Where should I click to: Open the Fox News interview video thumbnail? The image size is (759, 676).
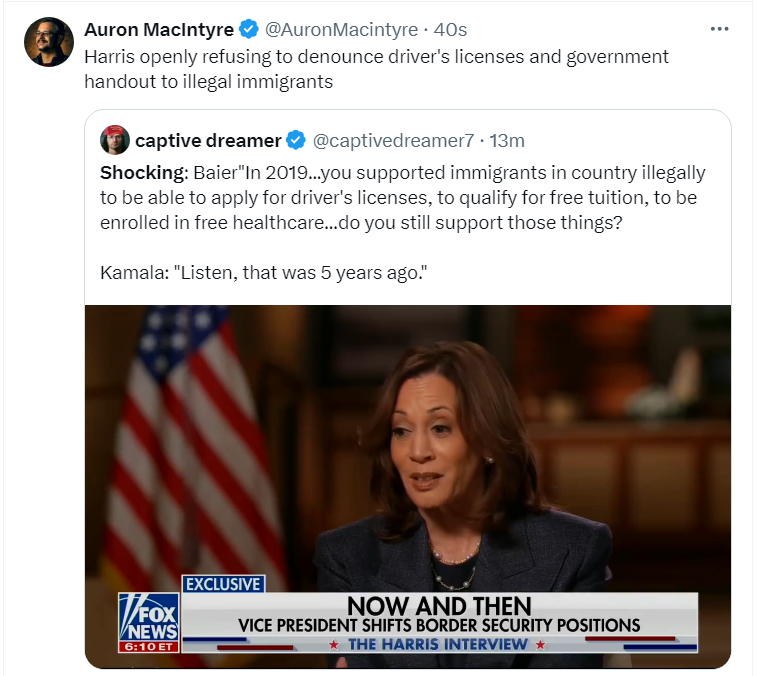tap(408, 486)
